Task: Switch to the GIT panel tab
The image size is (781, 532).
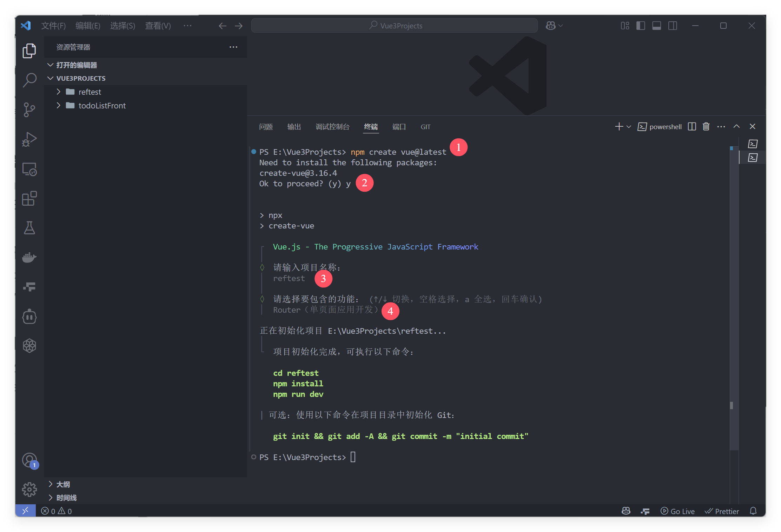Action: 425,127
